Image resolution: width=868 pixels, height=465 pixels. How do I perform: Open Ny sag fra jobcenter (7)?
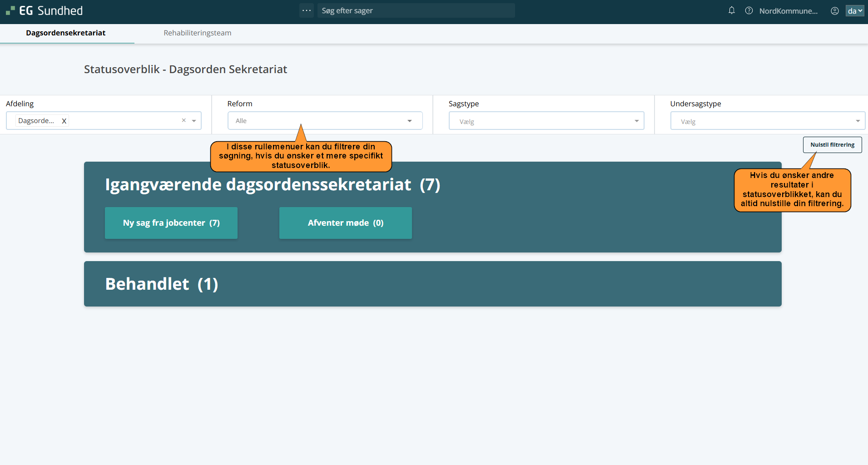[x=171, y=223]
